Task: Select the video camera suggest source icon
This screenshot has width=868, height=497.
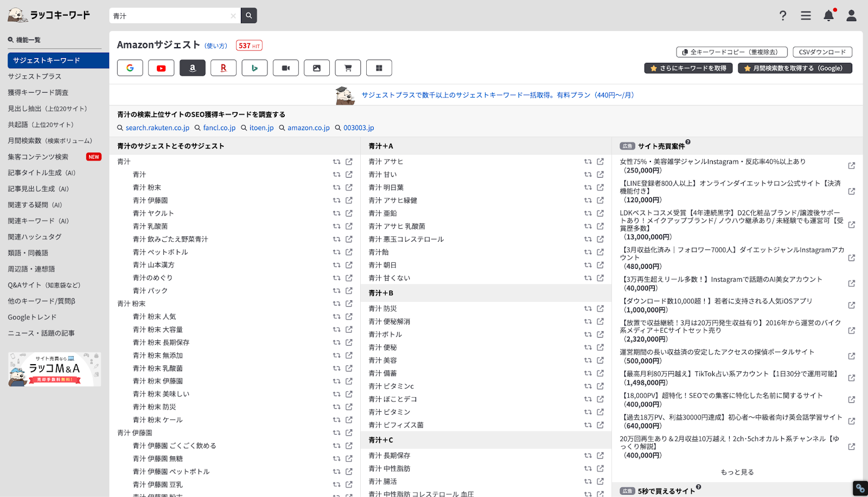Action: [286, 68]
